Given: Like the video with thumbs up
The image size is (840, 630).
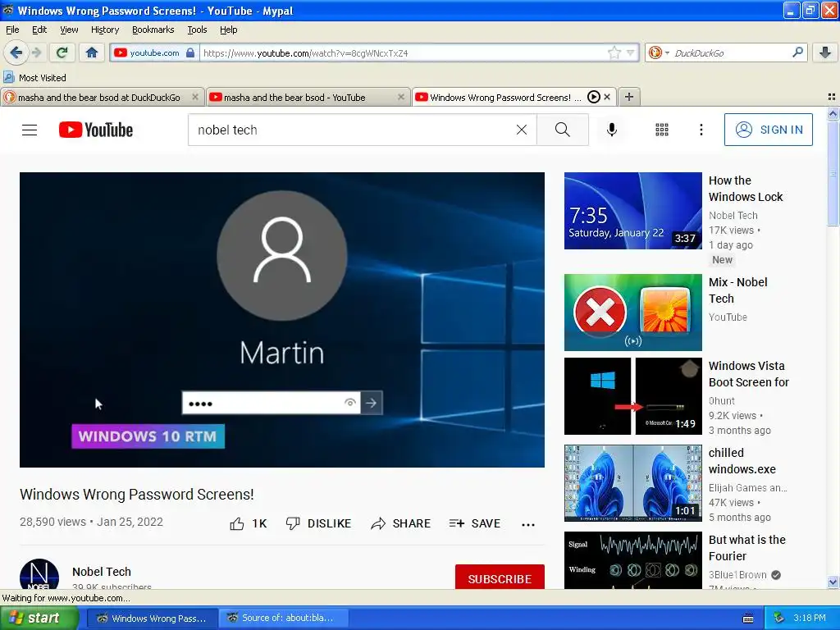Looking at the screenshot, I should click(248, 523).
